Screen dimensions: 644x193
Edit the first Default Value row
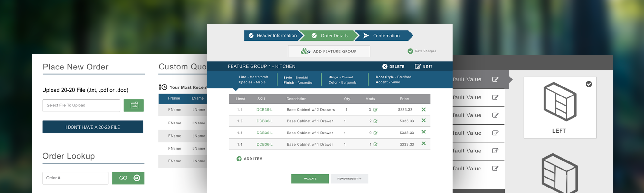(x=495, y=79)
